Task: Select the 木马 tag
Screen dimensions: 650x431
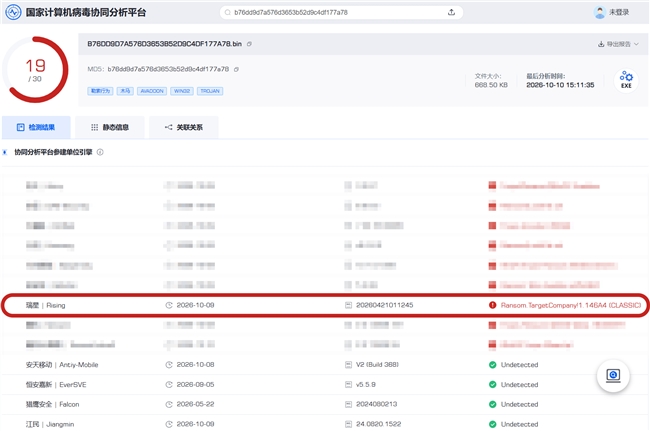Action: pyautogui.click(x=125, y=91)
